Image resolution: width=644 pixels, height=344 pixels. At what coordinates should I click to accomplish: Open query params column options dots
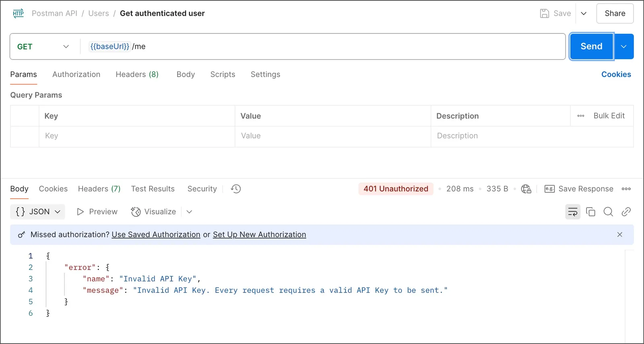click(581, 116)
